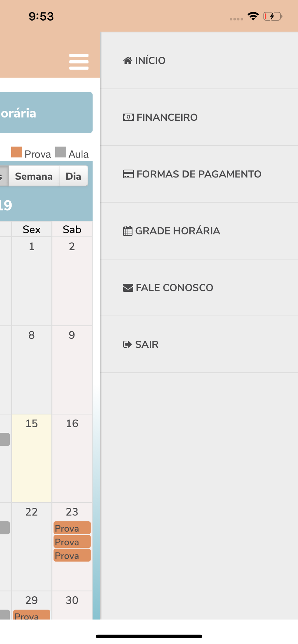
Task: Click the credit card payment icon
Action: [128, 174]
